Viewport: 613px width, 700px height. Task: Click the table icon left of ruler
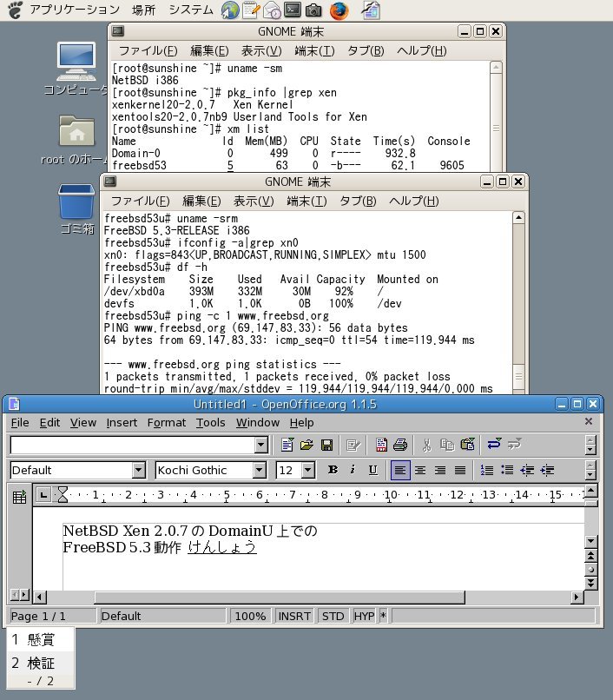pos(19,497)
